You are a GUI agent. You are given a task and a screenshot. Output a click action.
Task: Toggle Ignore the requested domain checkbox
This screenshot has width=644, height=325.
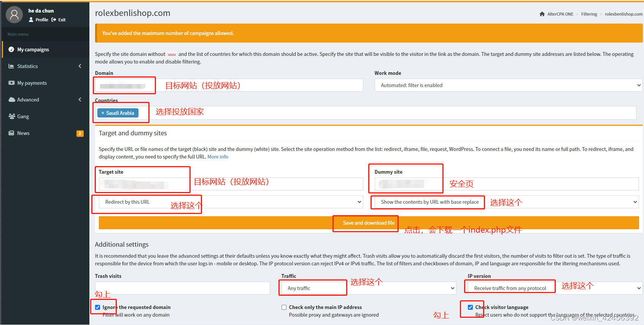[x=98, y=307]
